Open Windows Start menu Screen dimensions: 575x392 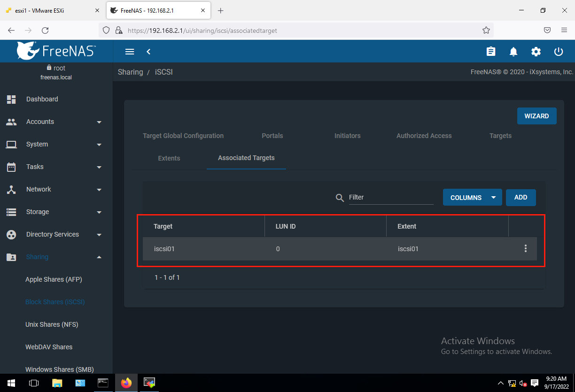(x=11, y=383)
